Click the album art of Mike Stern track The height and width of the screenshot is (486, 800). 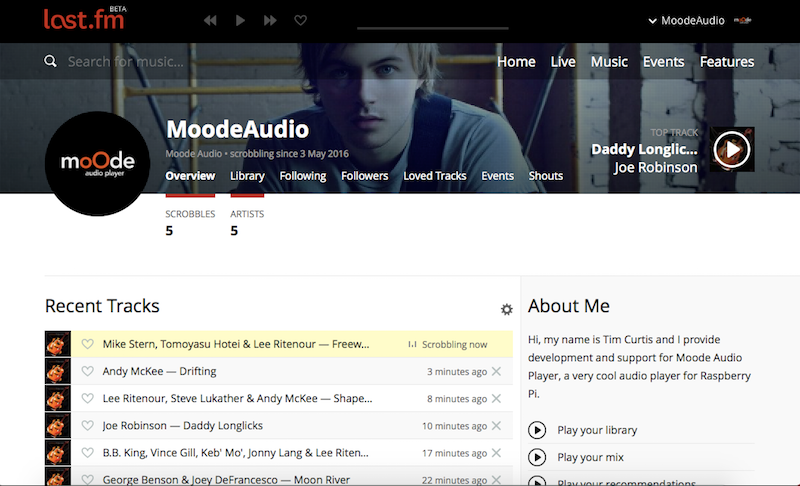click(x=58, y=344)
